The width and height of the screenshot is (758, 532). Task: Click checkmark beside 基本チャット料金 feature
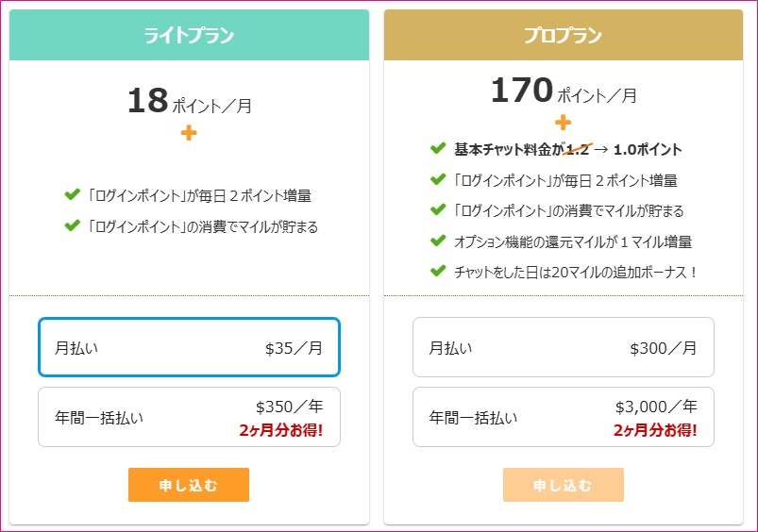point(437,148)
